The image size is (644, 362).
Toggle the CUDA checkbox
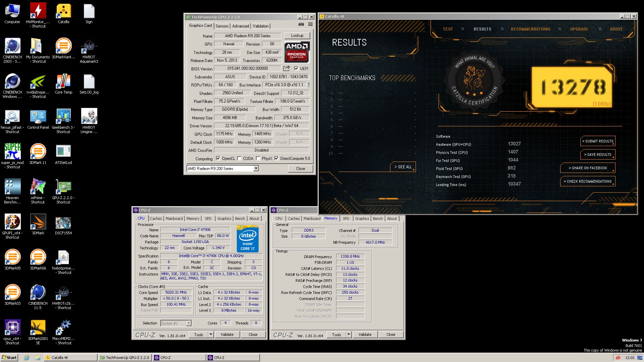point(239,159)
